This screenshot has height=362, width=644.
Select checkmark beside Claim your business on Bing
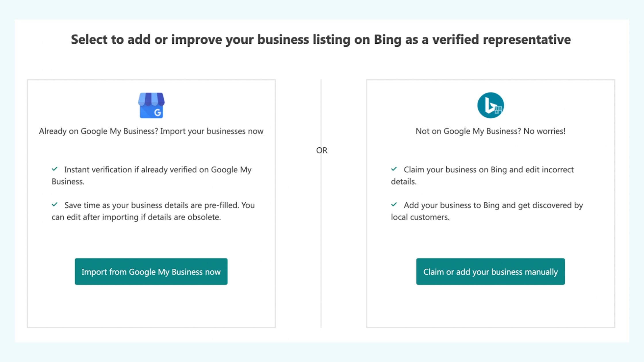(x=394, y=169)
